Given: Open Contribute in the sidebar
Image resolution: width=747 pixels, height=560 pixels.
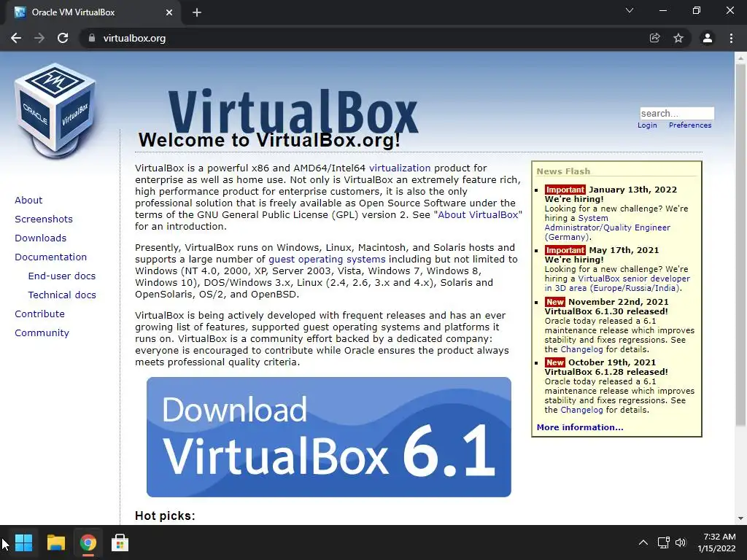Looking at the screenshot, I should coord(39,314).
